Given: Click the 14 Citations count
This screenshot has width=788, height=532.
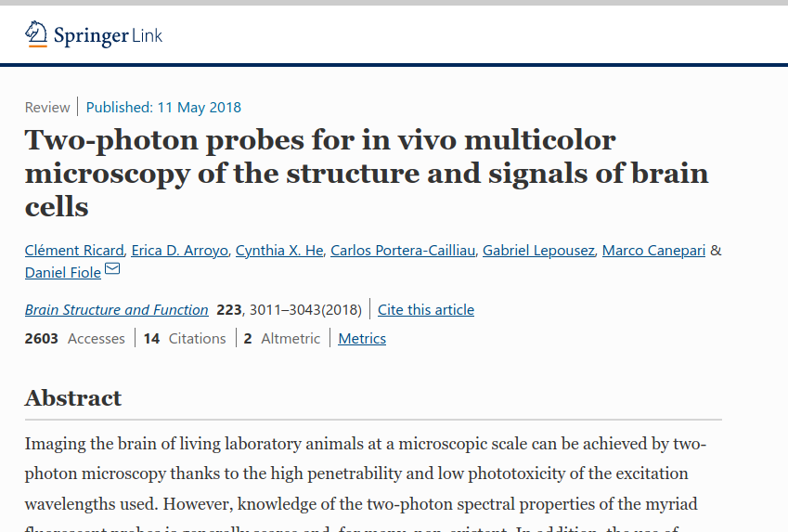Looking at the screenshot, I should pos(185,338).
